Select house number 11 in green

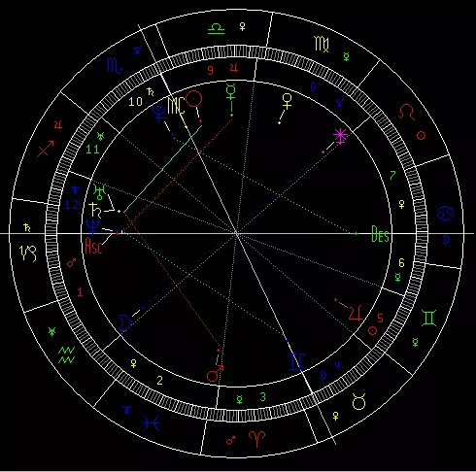(x=92, y=150)
